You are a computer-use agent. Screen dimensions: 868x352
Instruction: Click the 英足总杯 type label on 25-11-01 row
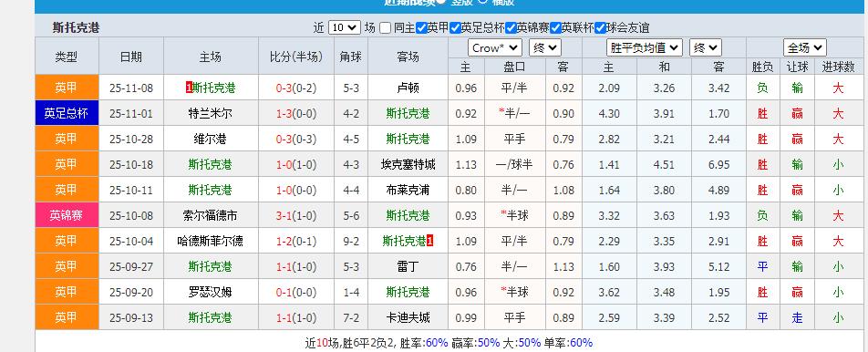click(x=67, y=113)
